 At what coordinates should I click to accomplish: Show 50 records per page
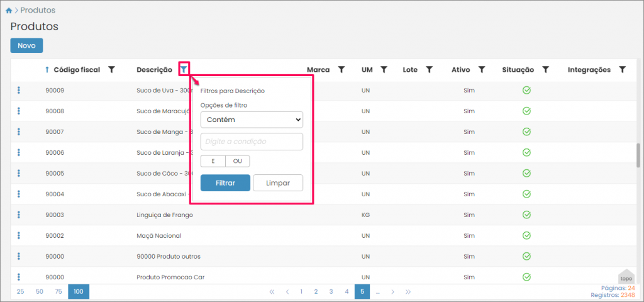pyautogui.click(x=40, y=292)
